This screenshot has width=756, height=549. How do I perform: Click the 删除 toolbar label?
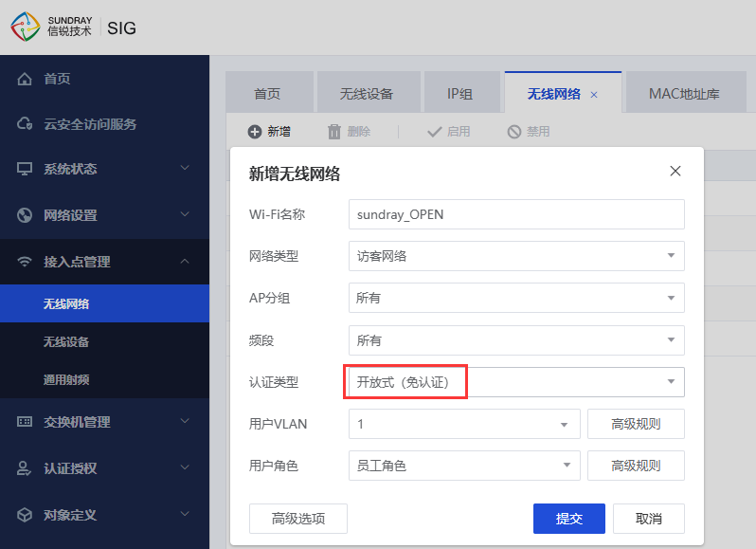[359, 132]
